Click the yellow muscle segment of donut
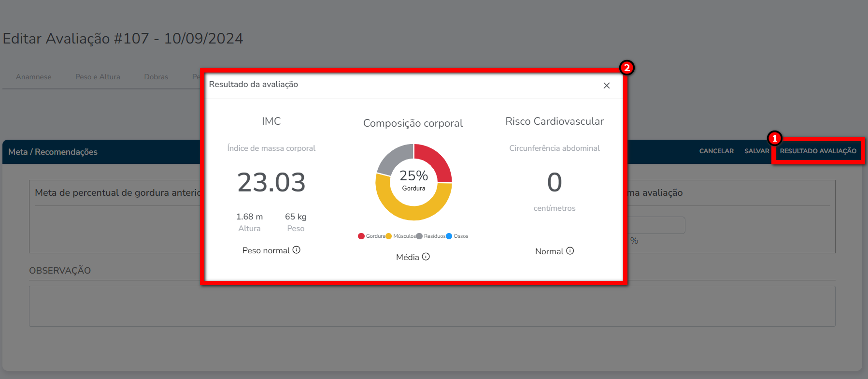The width and height of the screenshot is (868, 379). click(x=413, y=210)
